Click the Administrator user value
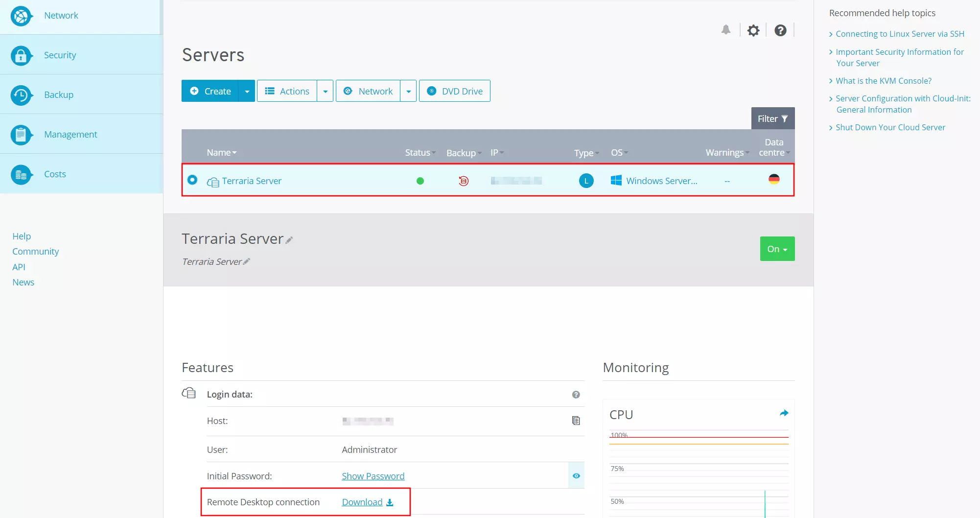980x518 pixels. (370, 449)
